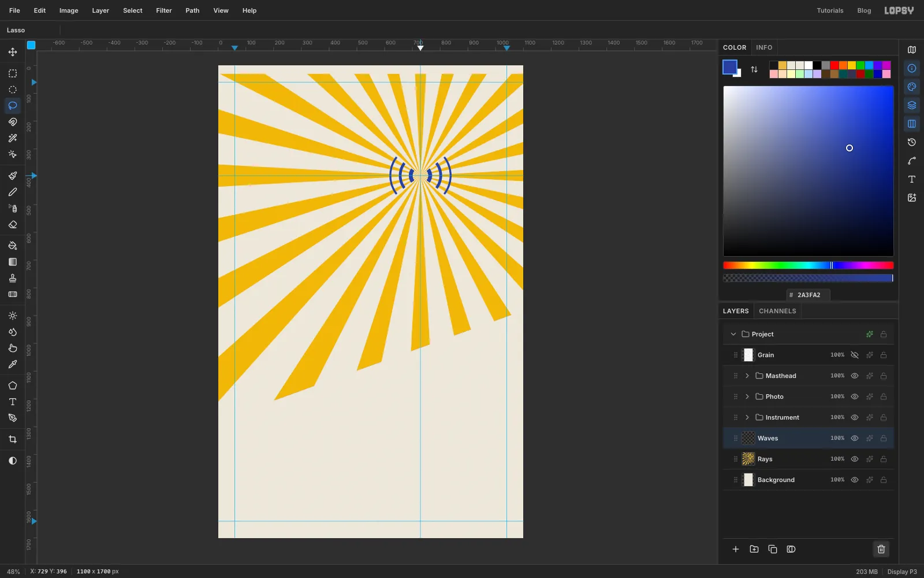Add a new layer with plus icon
The height and width of the screenshot is (578, 924).
coord(736,549)
